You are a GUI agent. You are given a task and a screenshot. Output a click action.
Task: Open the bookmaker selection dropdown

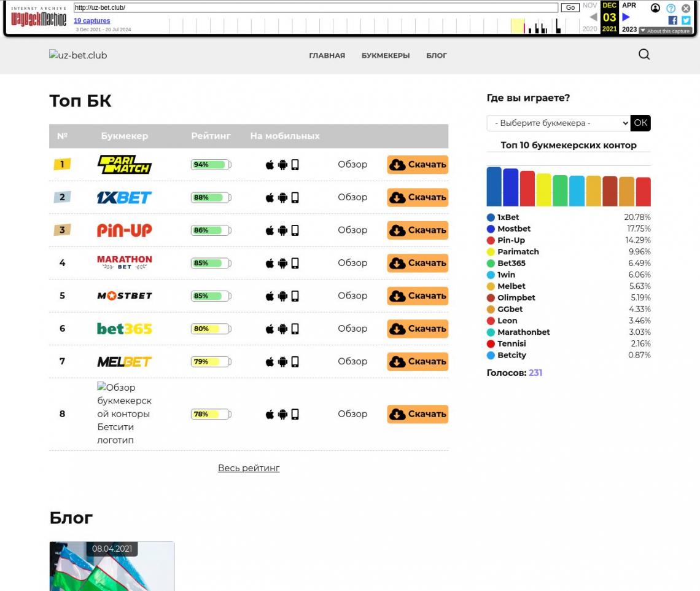tap(559, 123)
